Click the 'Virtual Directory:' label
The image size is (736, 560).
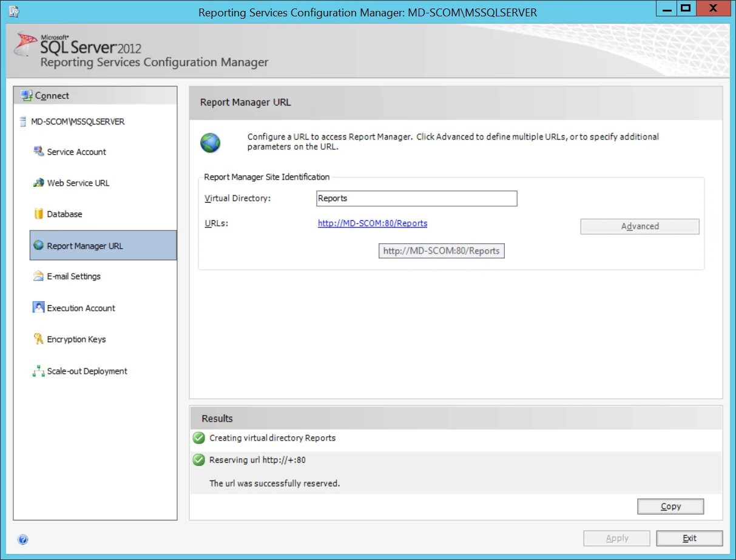238,198
